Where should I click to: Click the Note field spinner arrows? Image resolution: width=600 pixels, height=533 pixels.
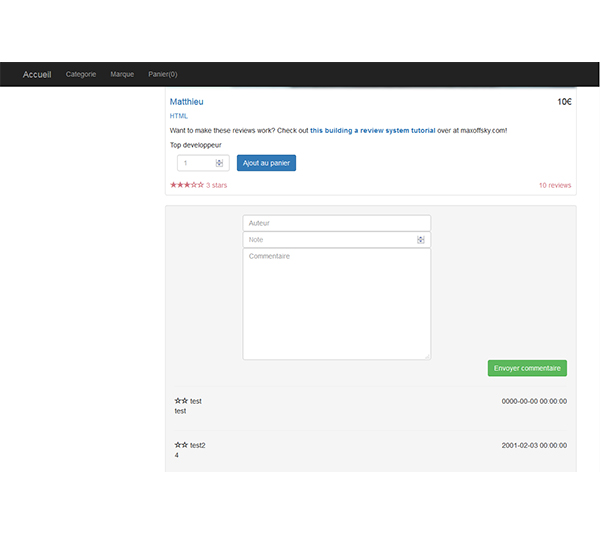click(x=421, y=240)
